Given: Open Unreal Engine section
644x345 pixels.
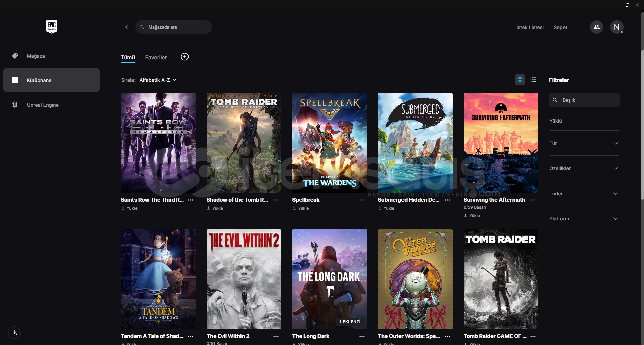Looking at the screenshot, I should pos(51,105).
